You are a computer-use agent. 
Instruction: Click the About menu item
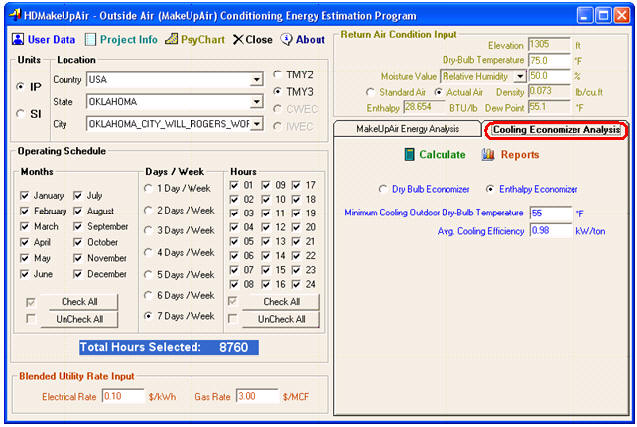point(310,40)
